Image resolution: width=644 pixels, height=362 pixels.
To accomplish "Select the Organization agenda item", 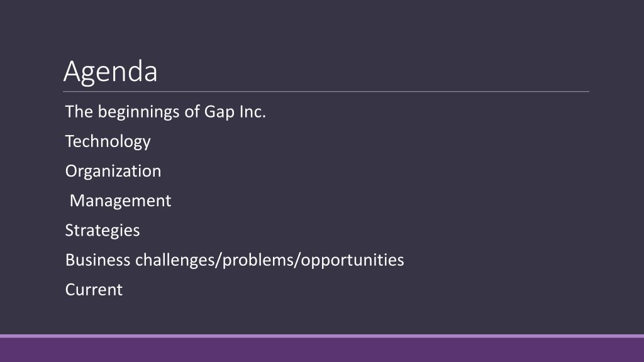I will point(113,171).
